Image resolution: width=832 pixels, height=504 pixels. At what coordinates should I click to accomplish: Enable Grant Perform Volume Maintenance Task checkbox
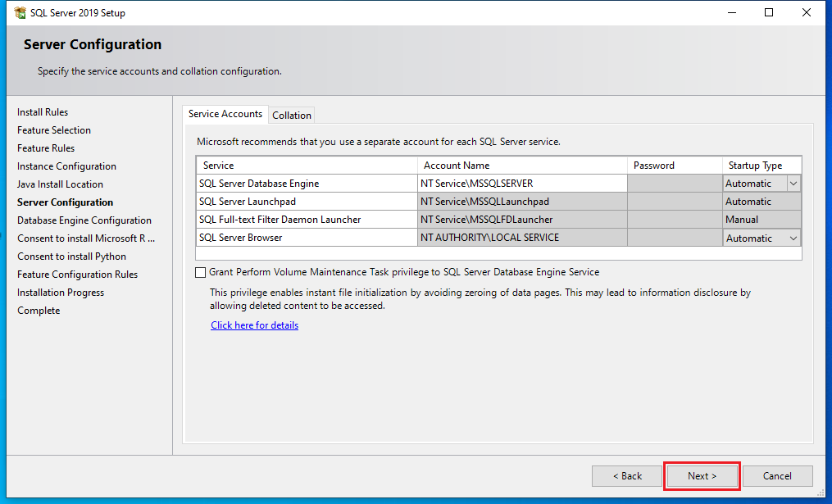(201, 272)
